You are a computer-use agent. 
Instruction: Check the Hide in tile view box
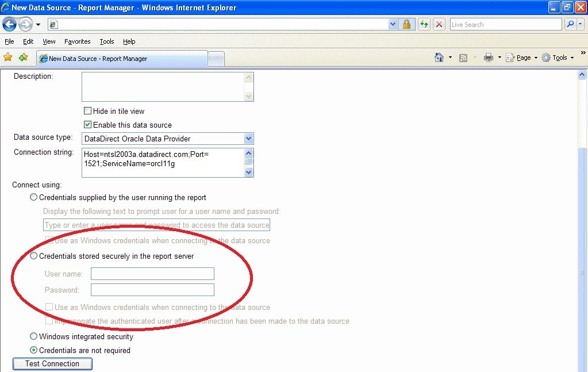coord(88,111)
